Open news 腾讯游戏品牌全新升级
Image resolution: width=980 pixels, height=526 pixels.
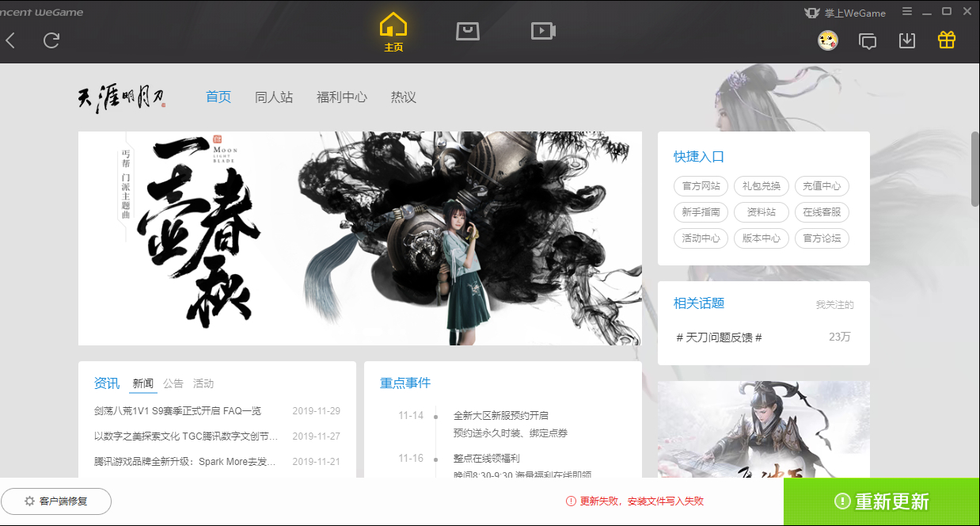[x=185, y=462]
